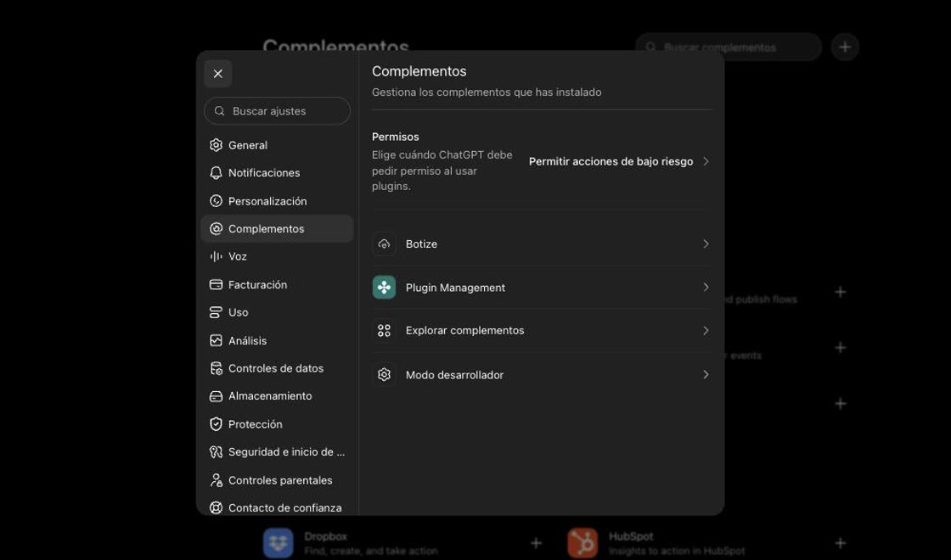The height and width of the screenshot is (560, 951).
Task: Open Controles de datos section
Action: click(277, 368)
